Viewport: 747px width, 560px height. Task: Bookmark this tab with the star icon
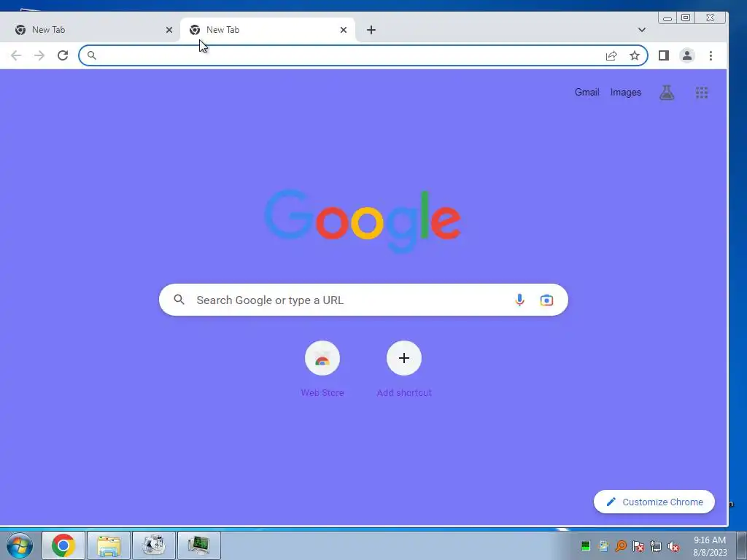[x=635, y=55]
